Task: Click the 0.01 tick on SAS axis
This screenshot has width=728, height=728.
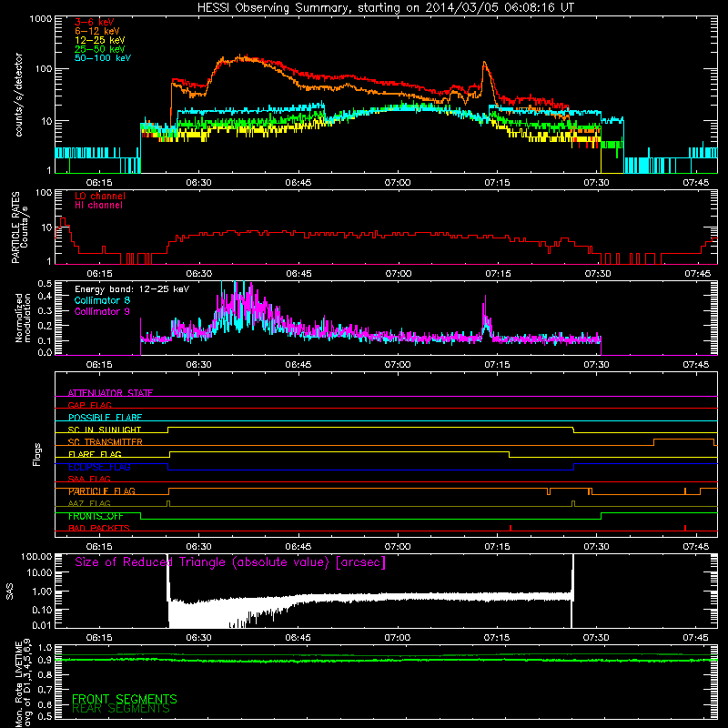Action: point(42,625)
